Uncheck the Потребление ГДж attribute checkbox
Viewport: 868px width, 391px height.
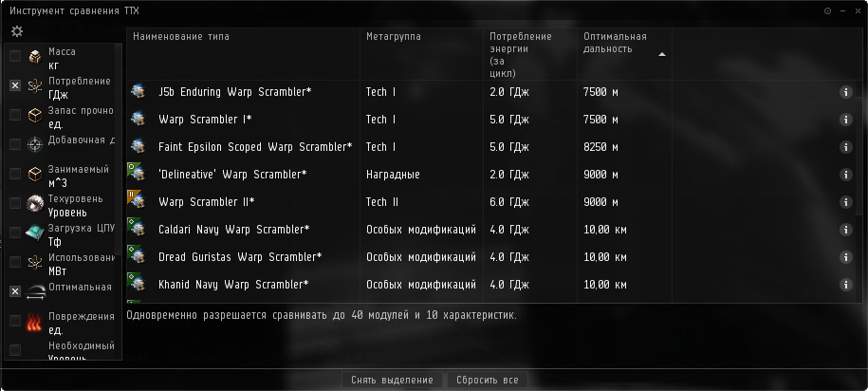(x=15, y=85)
